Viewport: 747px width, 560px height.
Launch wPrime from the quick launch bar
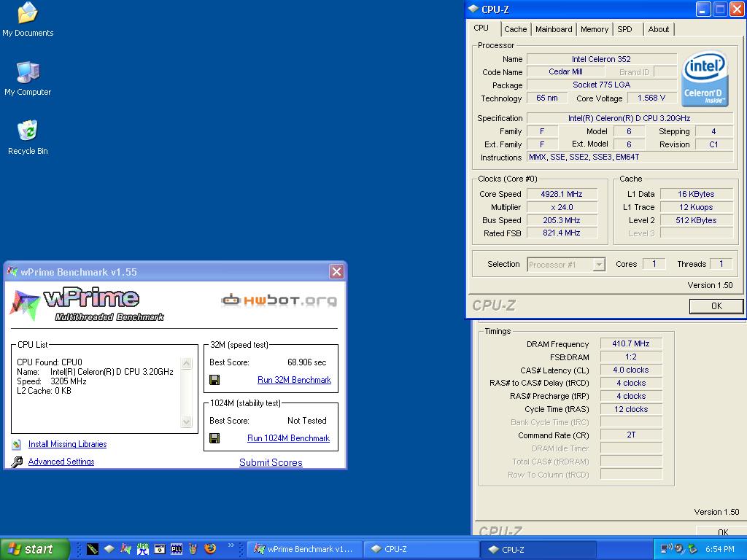point(125,549)
